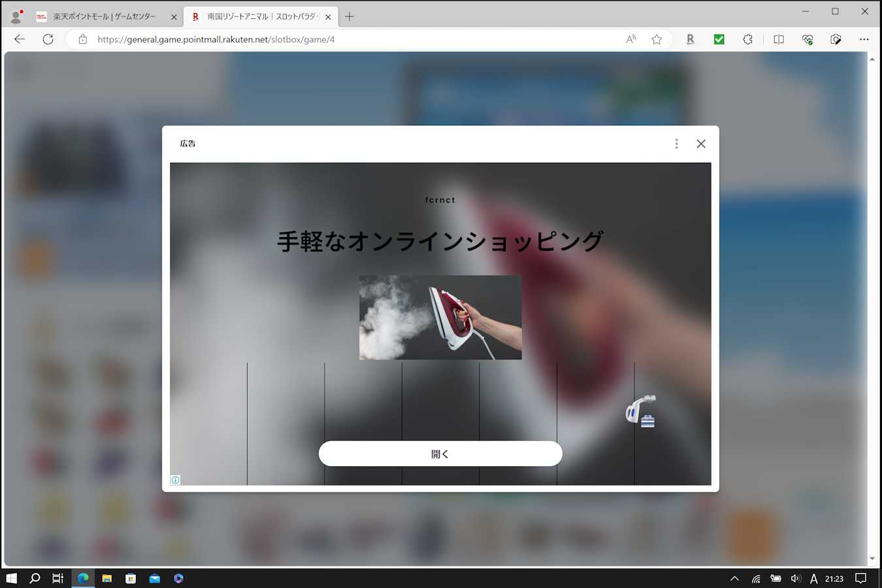This screenshot has height=588, width=882.
Task: Click the garment steamer product icon
Action: click(640, 411)
